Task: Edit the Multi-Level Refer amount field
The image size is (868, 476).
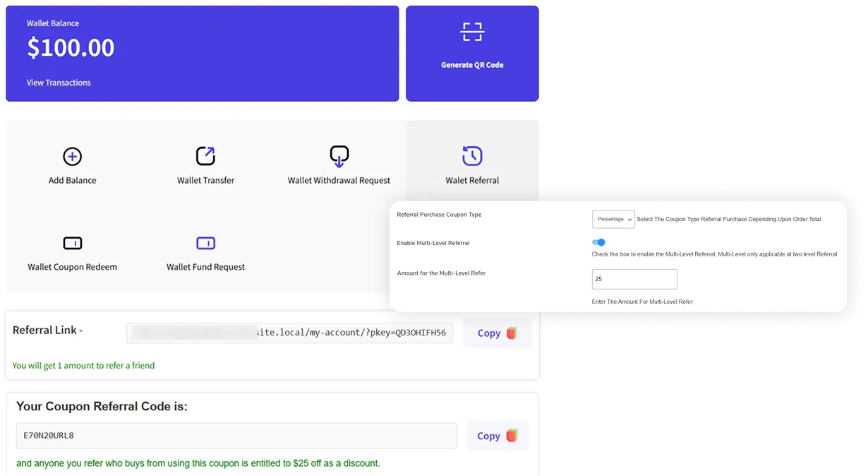Action: click(x=634, y=279)
